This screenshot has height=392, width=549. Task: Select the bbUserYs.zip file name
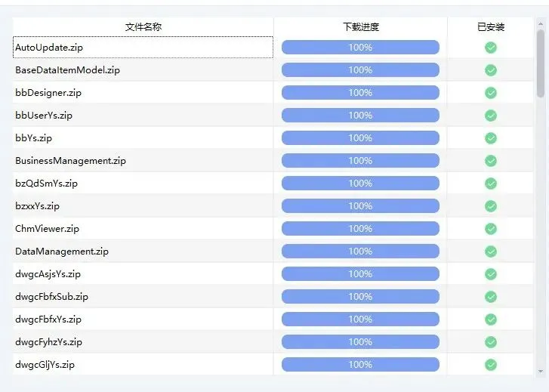point(44,116)
